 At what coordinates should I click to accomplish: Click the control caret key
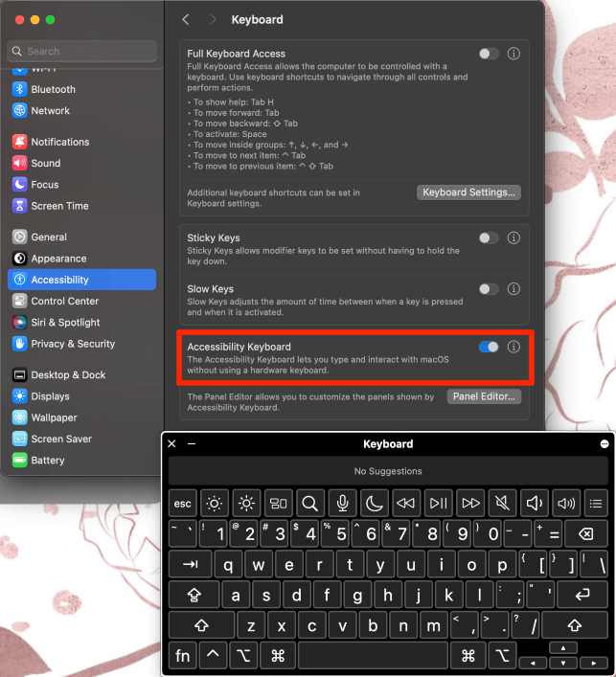click(x=213, y=656)
